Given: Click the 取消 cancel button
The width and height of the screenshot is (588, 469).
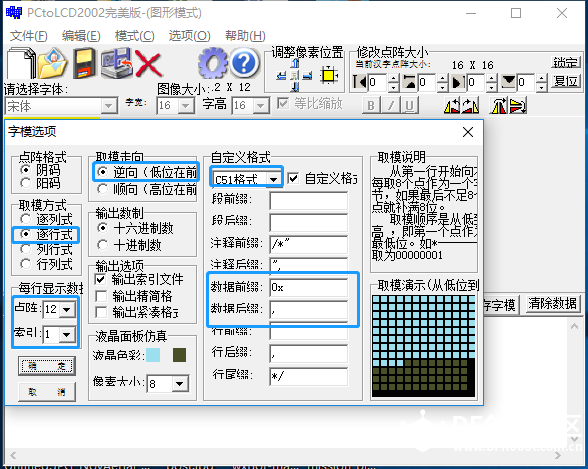Looking at the screenshot, I should (x=47, y=392).
